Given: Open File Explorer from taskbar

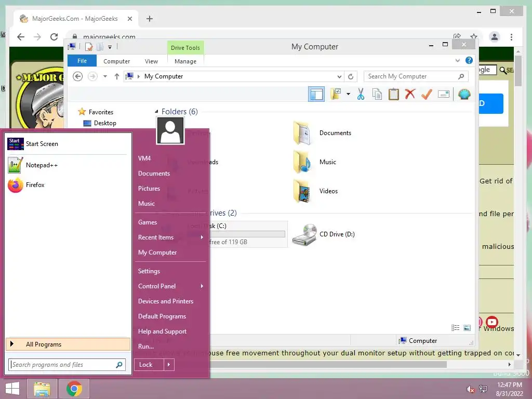Looking at the screenshot, I should 42,389.
